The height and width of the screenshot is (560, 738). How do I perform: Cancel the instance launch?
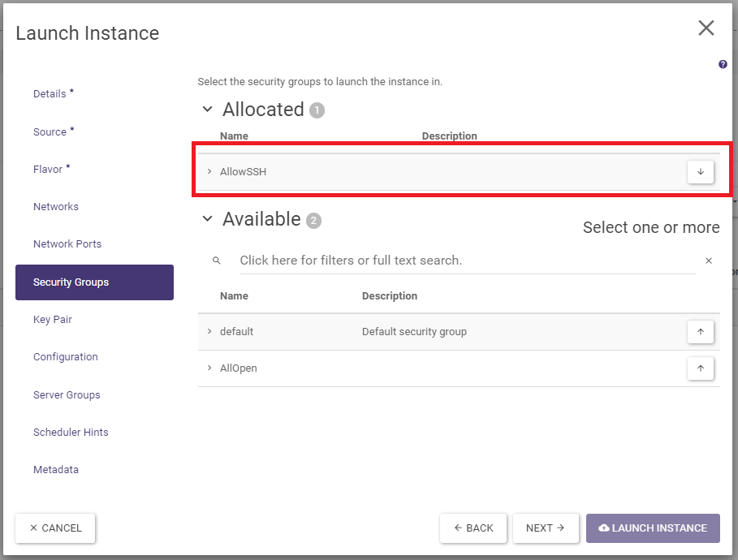[55, 528]
